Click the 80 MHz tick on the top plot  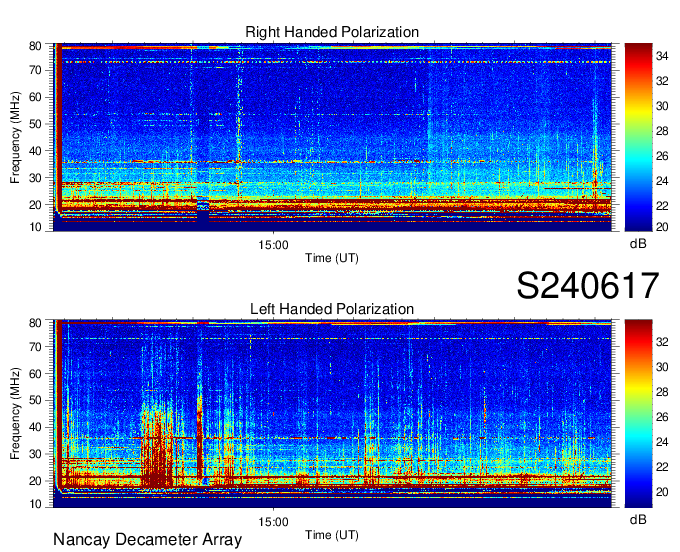36,46
